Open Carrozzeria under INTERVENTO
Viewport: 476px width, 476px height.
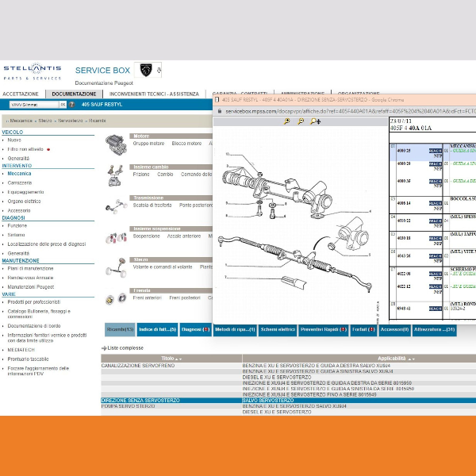click(x=19, y=182)
